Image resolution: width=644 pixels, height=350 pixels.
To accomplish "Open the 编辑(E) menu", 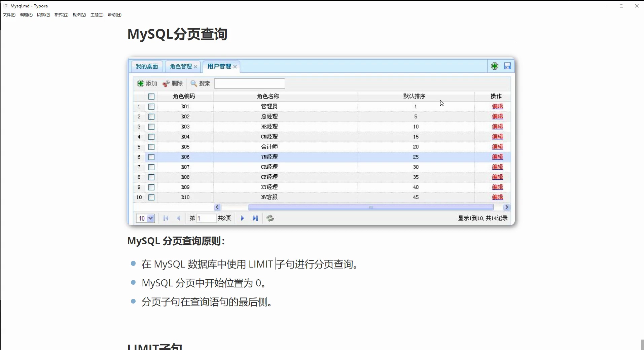I will (26, 15).
